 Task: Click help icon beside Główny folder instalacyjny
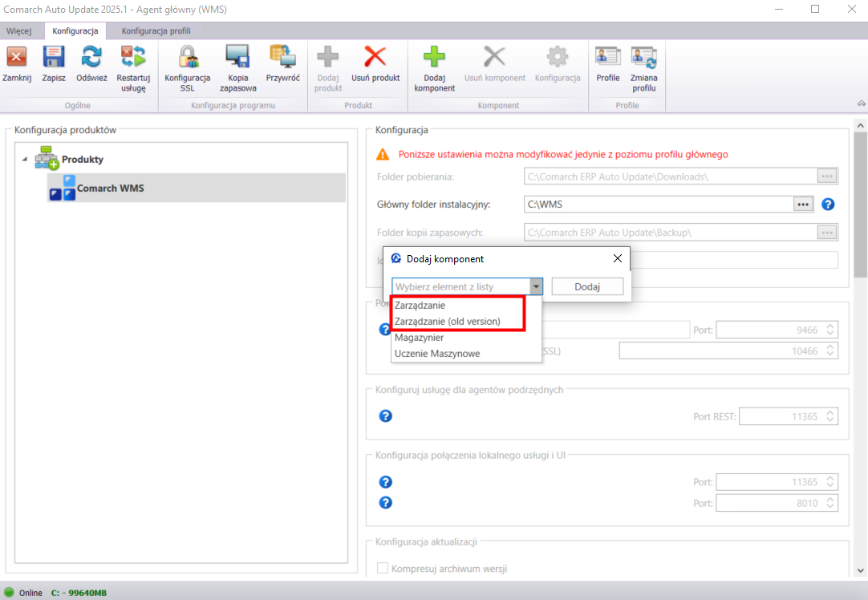click(x=828, y=205)
